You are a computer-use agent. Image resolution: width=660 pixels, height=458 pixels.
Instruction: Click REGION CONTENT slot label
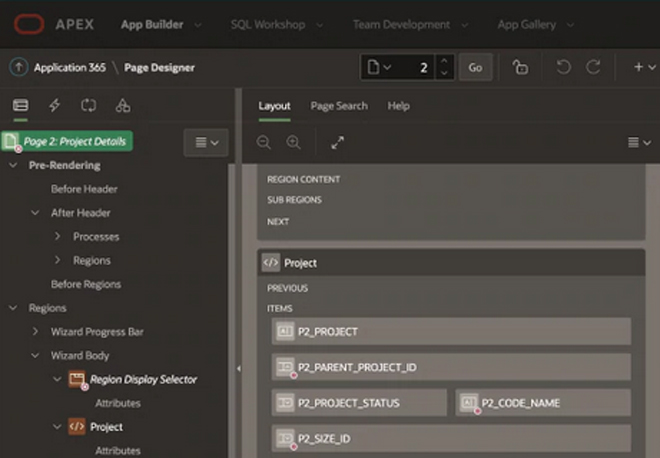(x=303, y=179)
